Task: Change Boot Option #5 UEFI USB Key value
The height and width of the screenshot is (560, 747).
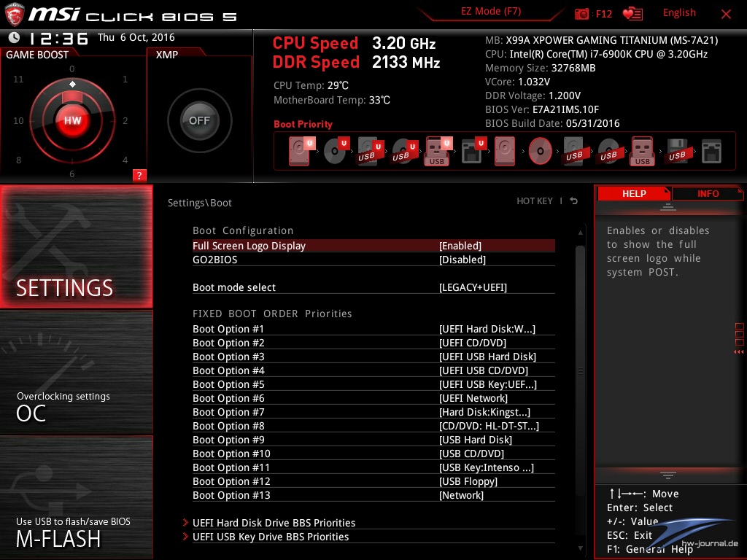Action: point(488,384)
